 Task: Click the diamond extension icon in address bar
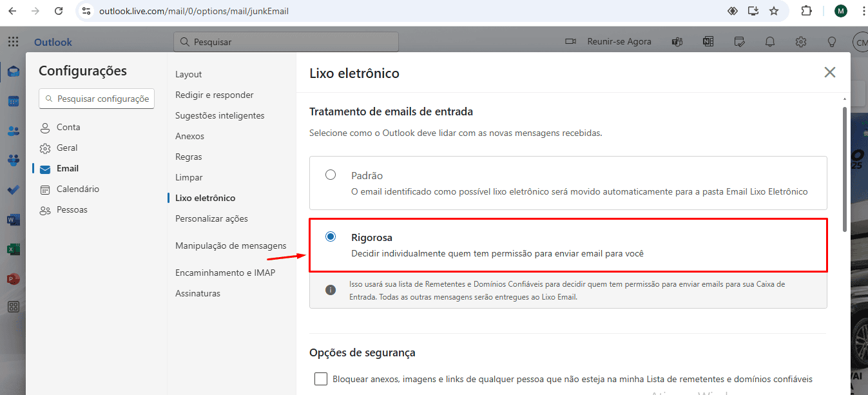point(733,11)
